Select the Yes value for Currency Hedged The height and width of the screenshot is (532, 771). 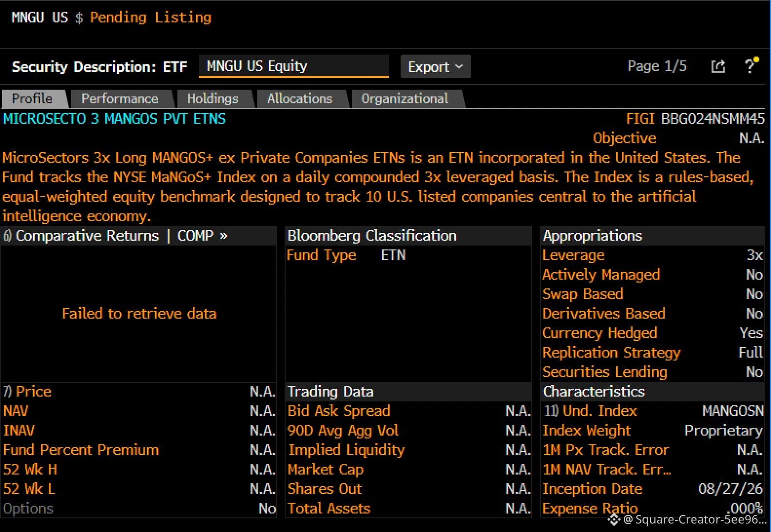(751, 333)
